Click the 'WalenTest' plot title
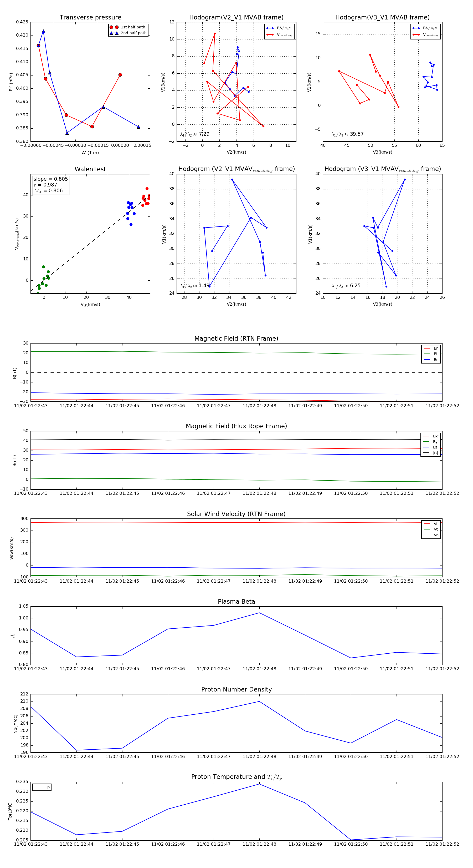The width and height of the screenshot is (473, 868). click(x=90, y=169)
